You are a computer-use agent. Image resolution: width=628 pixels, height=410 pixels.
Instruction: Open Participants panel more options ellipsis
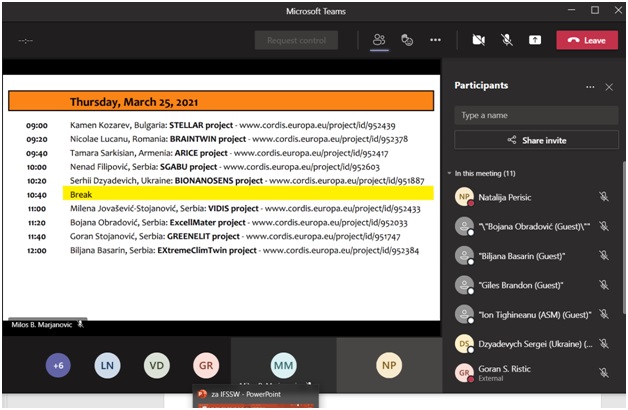coord(590,87)
